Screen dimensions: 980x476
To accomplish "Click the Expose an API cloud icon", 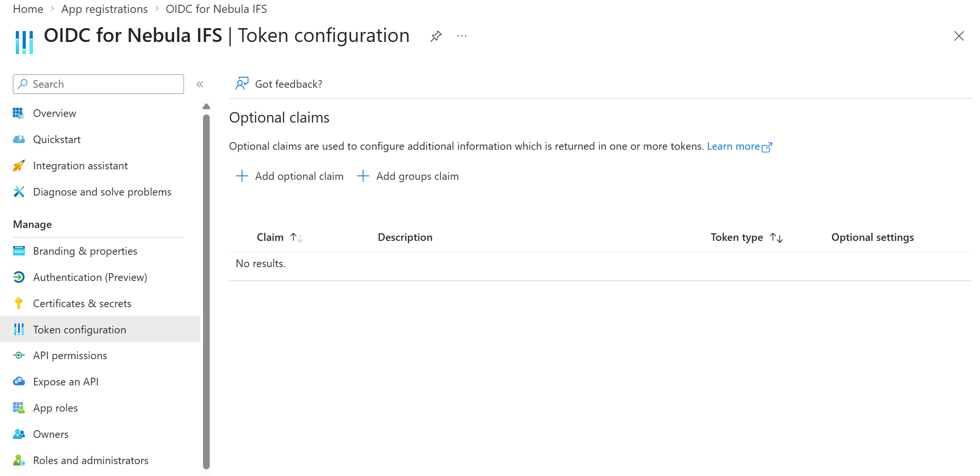I will pyautogui.click(x=19, y=382).
